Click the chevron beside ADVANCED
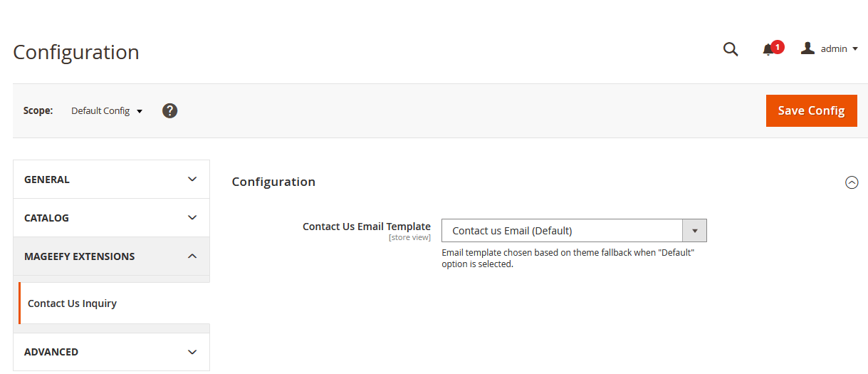Viewport: 868px width, 374px height. click(192, 352)
